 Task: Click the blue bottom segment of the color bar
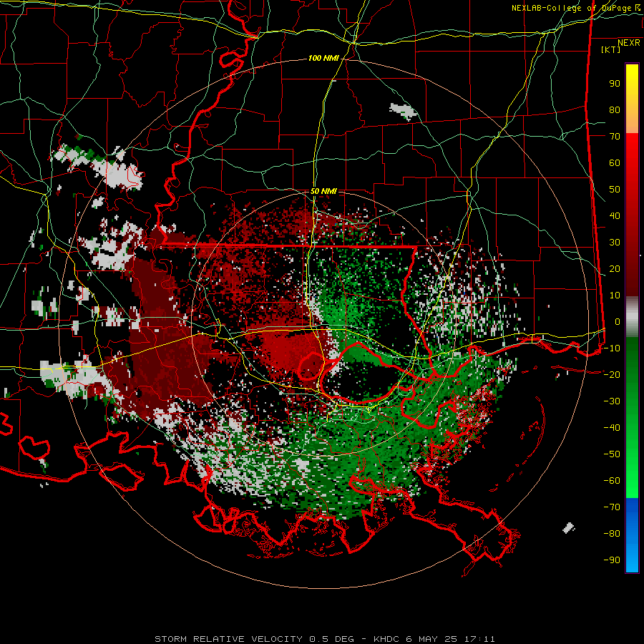coord(632,535)
